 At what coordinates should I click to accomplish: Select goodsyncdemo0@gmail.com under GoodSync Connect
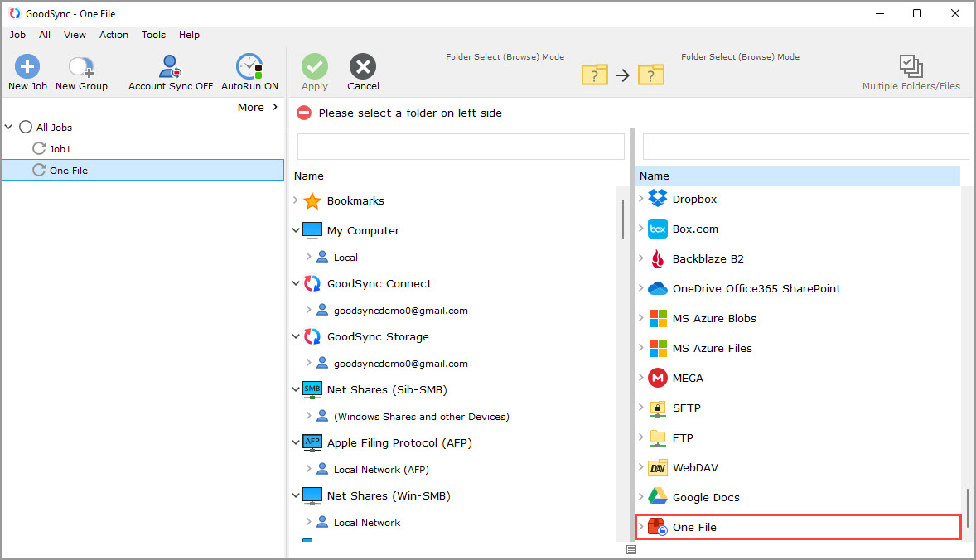point(400,311)
